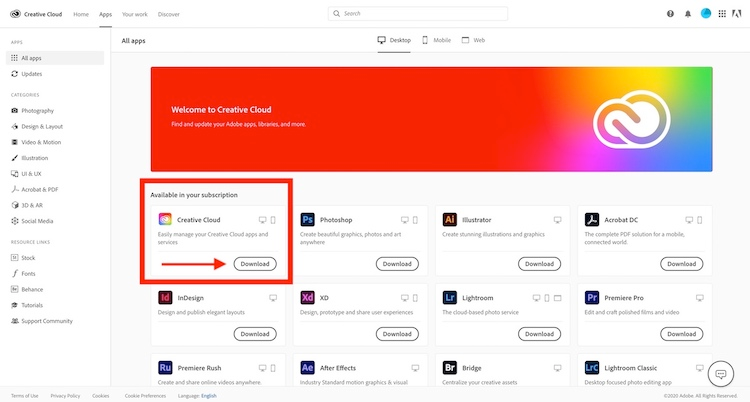Switch to the Web tab

[473, 40]
